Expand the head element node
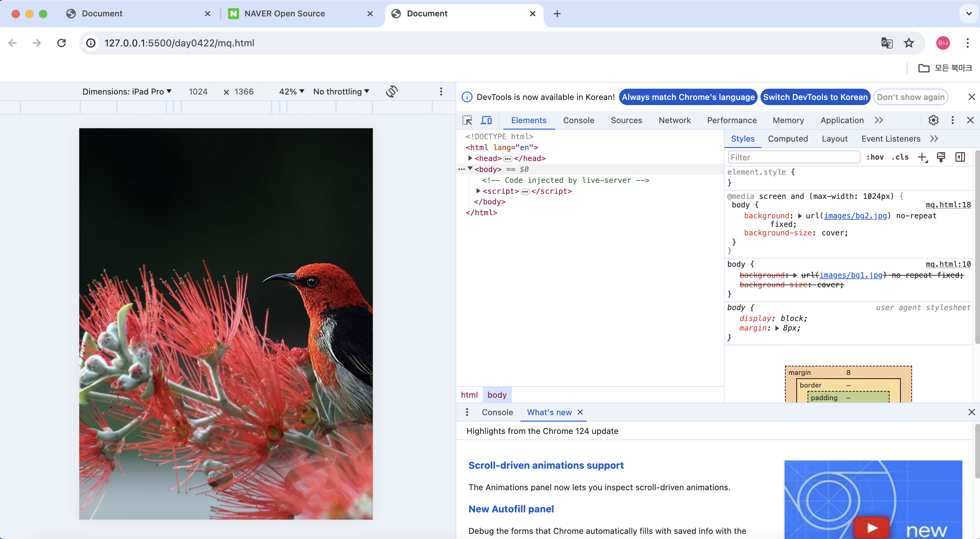Viewport: 980px width, 539px height. pos(470,158)
